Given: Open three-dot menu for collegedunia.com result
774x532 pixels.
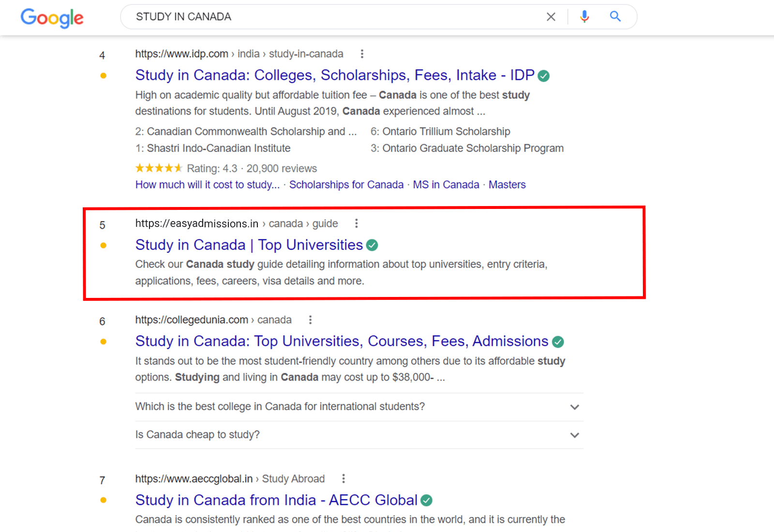Looking at the screenshot, I should (x=311, y=320).
